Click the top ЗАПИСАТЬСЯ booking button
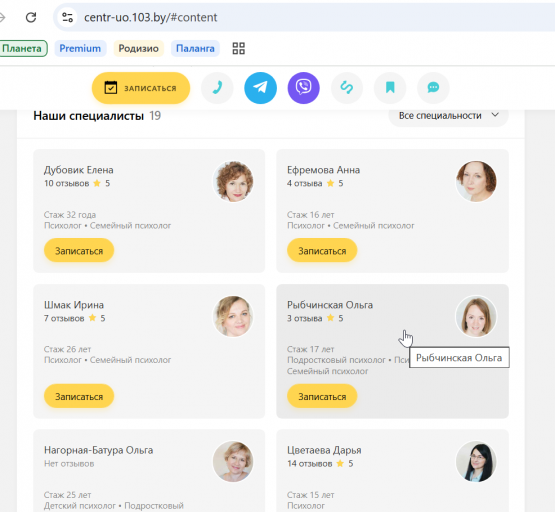The height and width of the screenshot is (512, 555). pyautogui.click(x=141, y=88)
